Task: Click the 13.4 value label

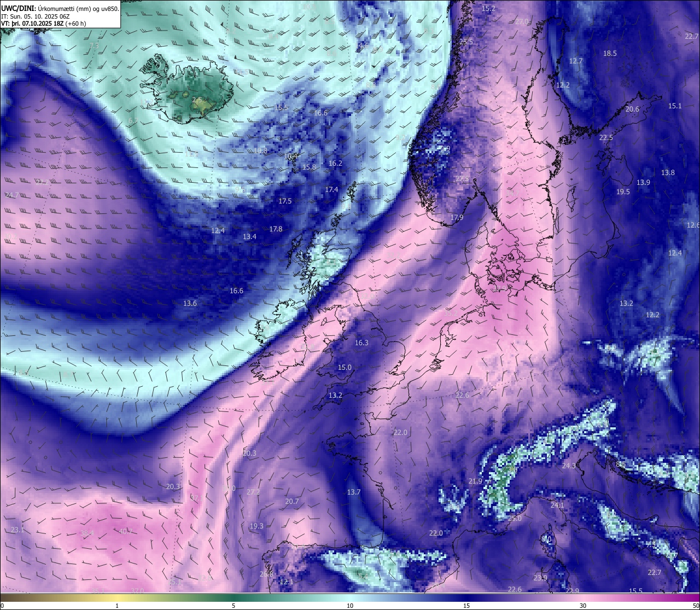Action: (249, 237)
